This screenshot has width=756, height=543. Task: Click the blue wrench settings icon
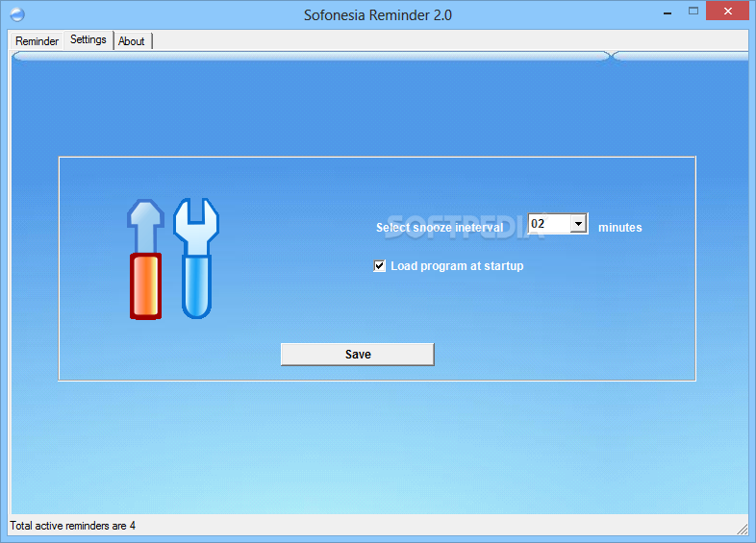click(x=196, y=259)
